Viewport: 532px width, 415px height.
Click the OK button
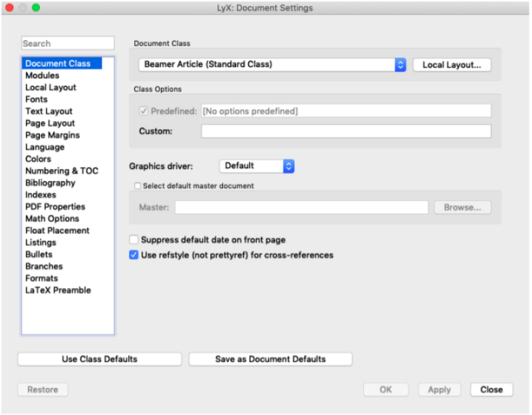pyautogui.click(x=386, y=390)
